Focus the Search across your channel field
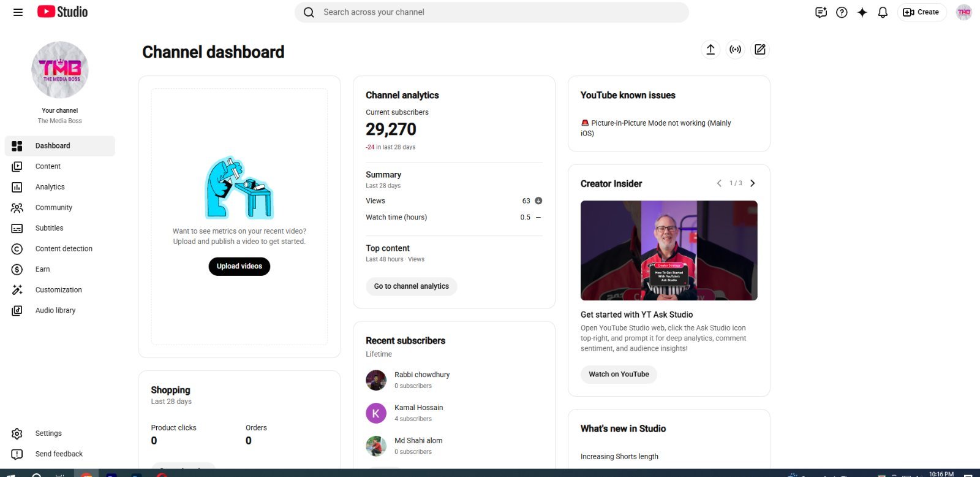 (492, 12)
